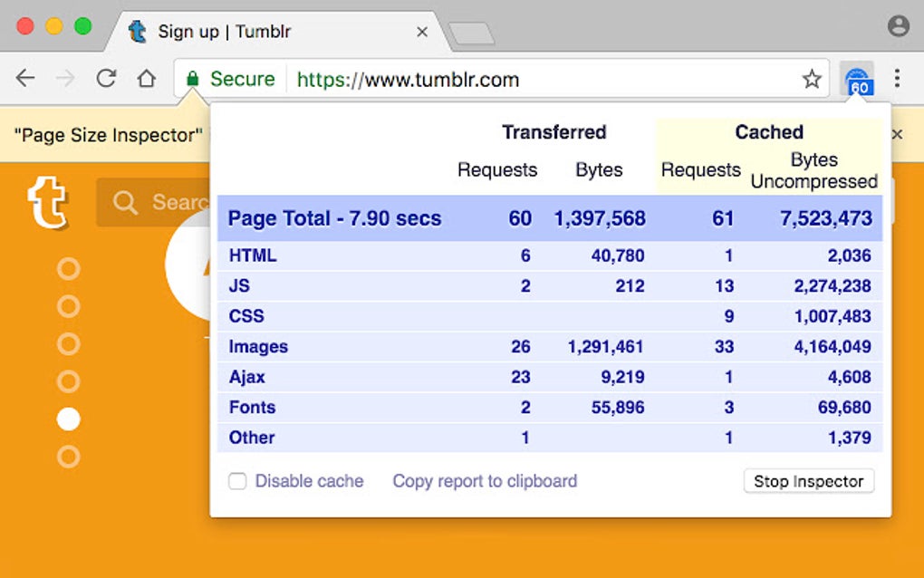Click the Page Size Inspector extension icon
The width and height of the screenshot is (924, 578).
pos(859,80)
